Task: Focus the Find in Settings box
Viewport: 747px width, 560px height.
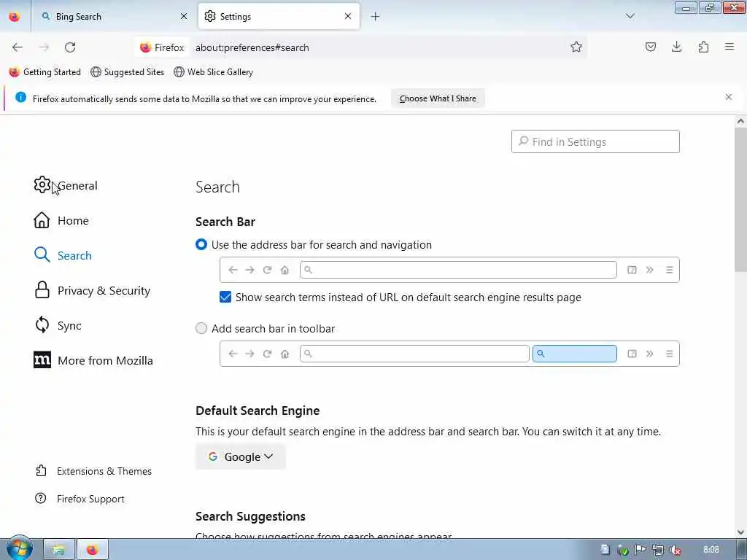Action: pyautogui.click(x=595, y=141)
